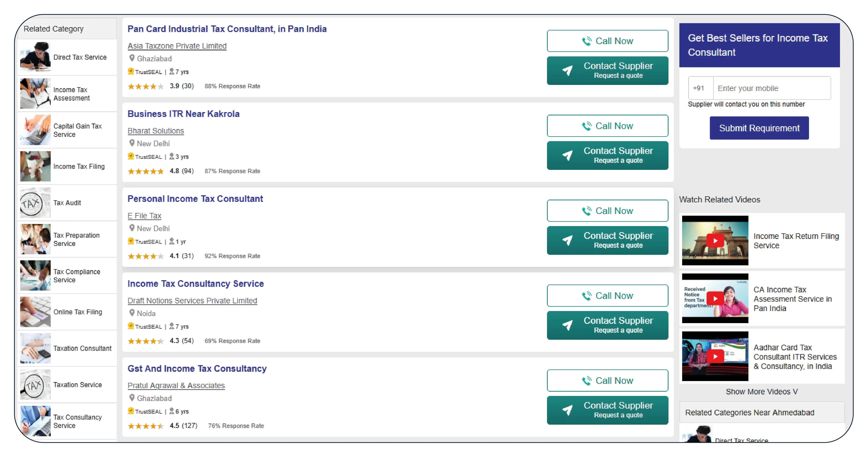Click the Submit Requirement button
The image size is (868, 457).
[759, 128]
